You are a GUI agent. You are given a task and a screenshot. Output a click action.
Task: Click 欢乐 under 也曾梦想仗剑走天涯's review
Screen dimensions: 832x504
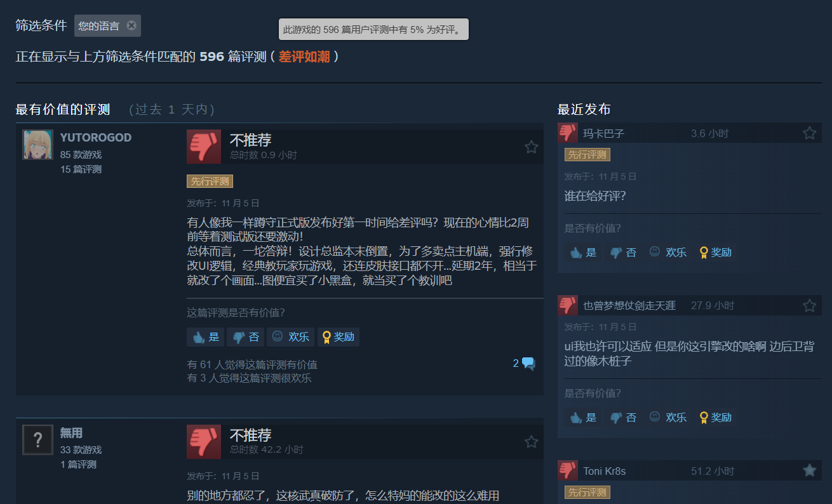coord(668,418)
